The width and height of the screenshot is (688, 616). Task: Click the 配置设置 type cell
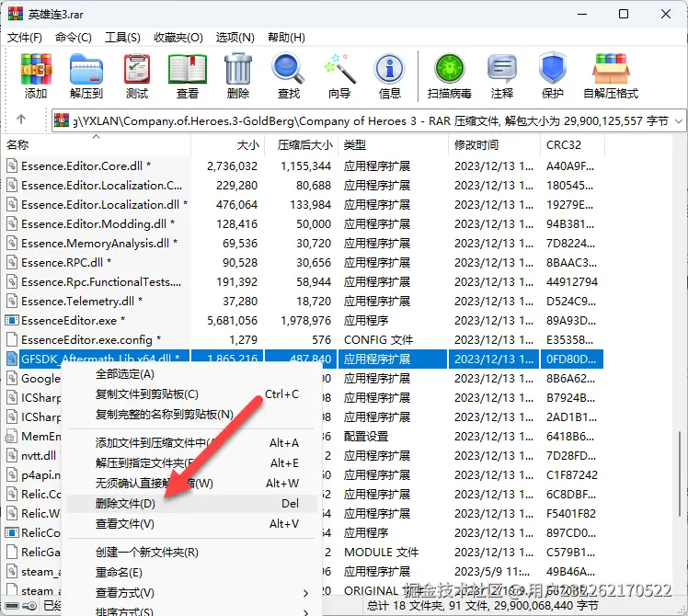[x=366, y=436]
